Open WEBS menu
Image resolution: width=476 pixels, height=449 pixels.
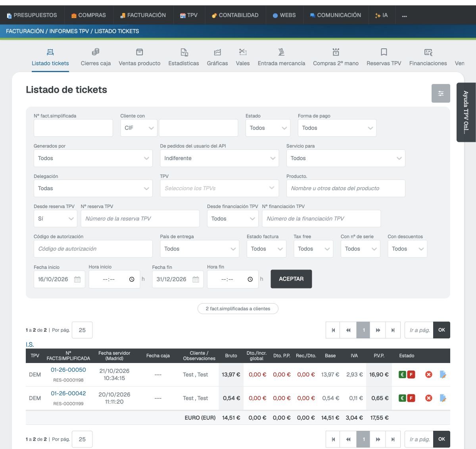click(284, 15)
